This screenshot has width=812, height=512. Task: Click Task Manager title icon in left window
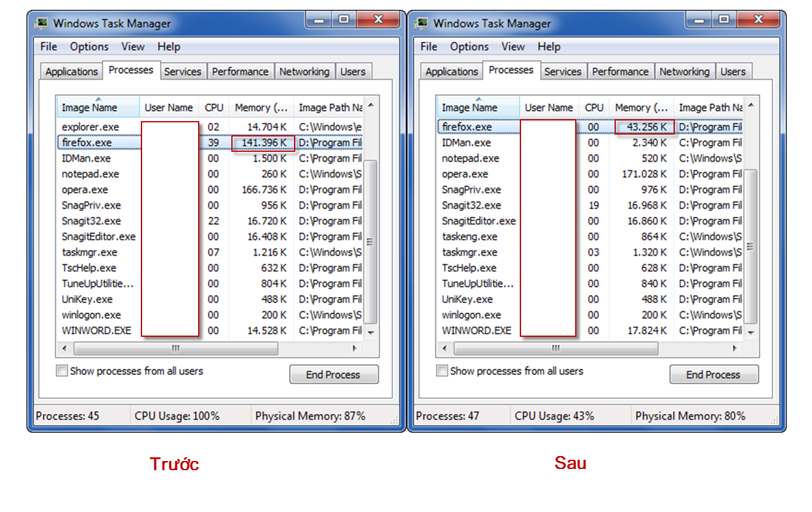coord(42,23)
